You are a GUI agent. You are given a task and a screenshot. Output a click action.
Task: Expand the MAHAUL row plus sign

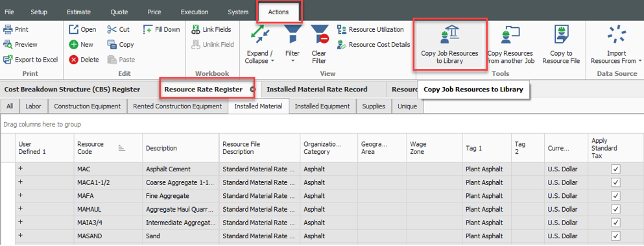(21, 208)
